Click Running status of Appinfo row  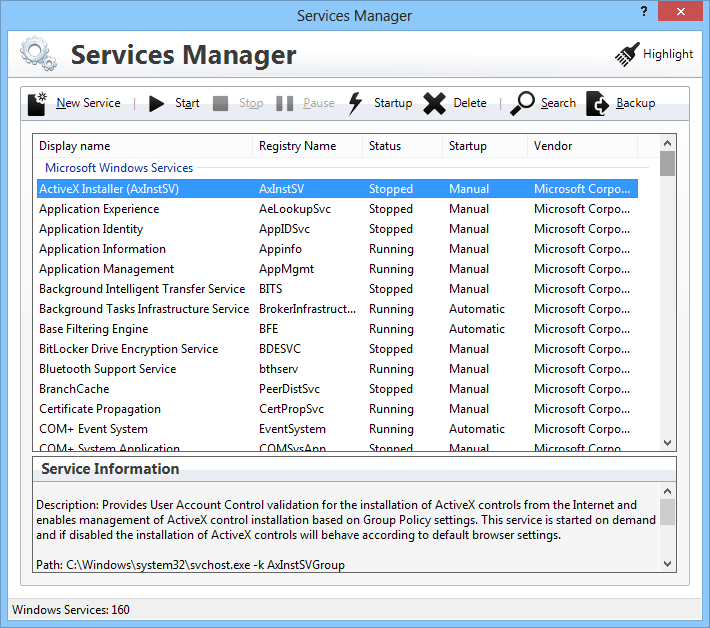click(x=391, y=249)
